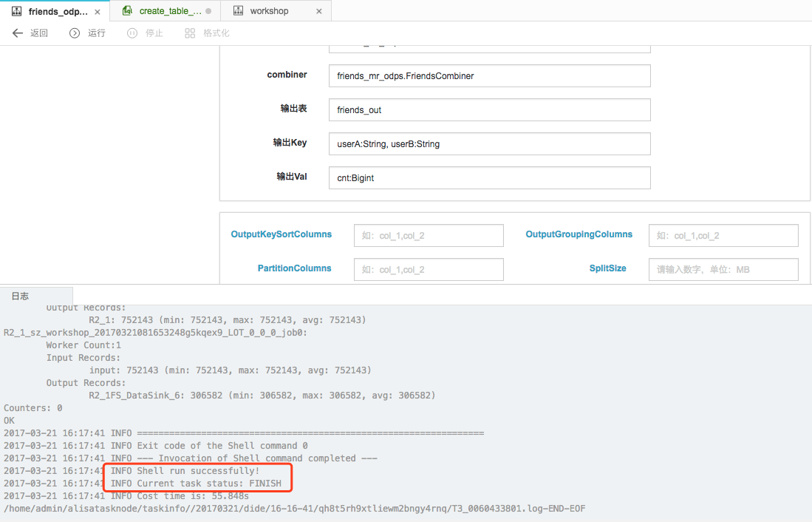Click the OutputKeySortColumns label

tap(282, 234)
